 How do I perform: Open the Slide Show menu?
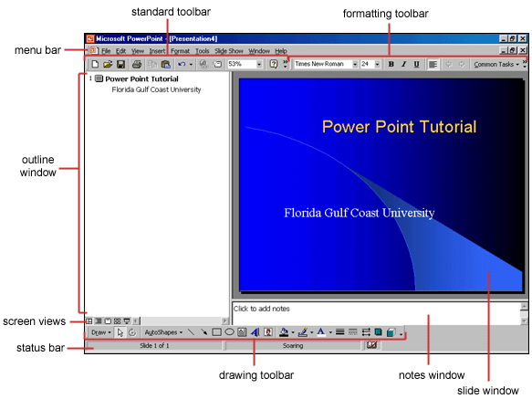(229, 51)
